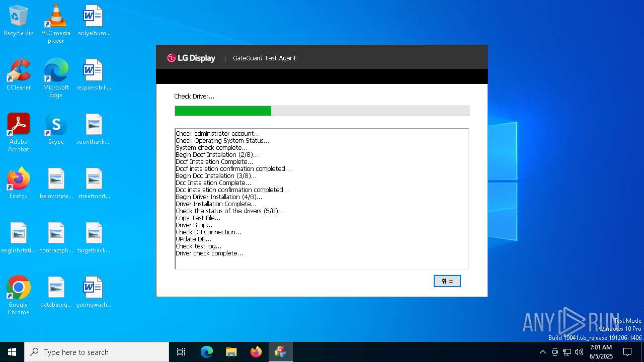The height and width of the screenshot is (362, 644).
Task: Select the Skype desktop shortcut
Action: click(56, 130)
